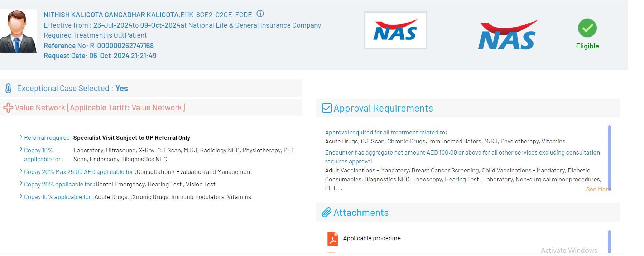Click the green Eligible checkmark icon
The image size is (644, 256).
[x=587, y=28]
